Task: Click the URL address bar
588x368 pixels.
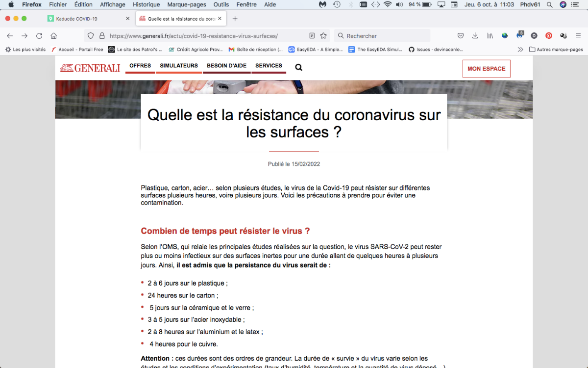Action: tap(206, 36)
